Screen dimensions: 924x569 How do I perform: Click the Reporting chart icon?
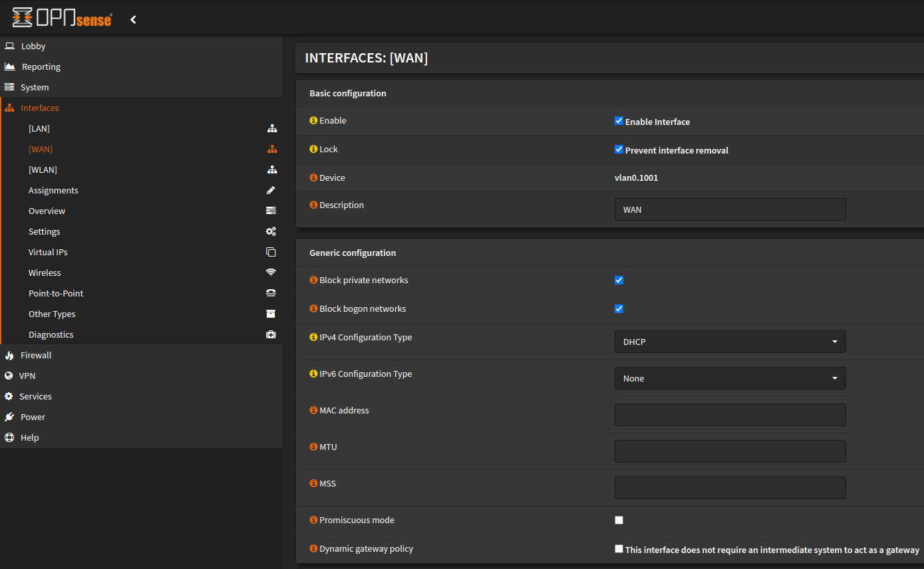click(9, 66)
